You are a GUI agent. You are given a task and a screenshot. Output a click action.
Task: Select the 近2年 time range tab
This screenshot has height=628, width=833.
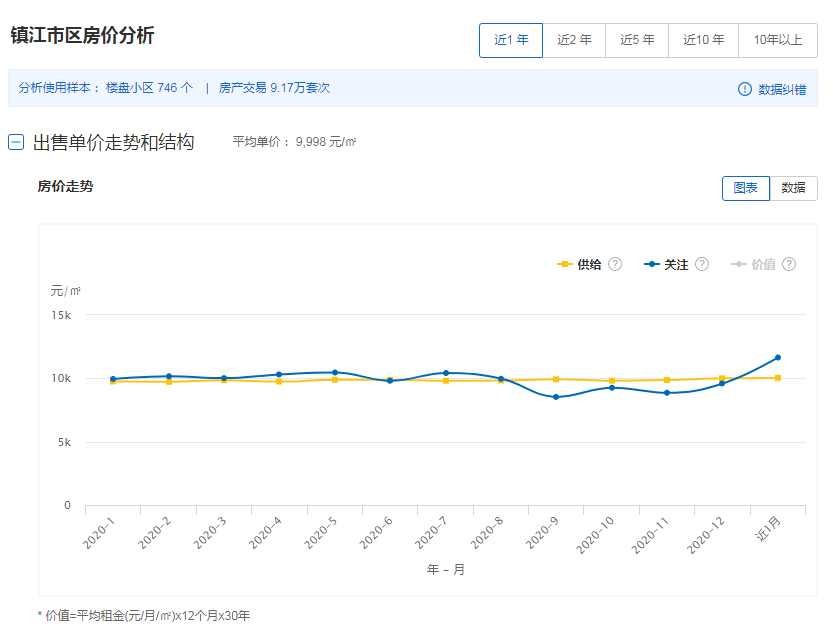(573, 40)
